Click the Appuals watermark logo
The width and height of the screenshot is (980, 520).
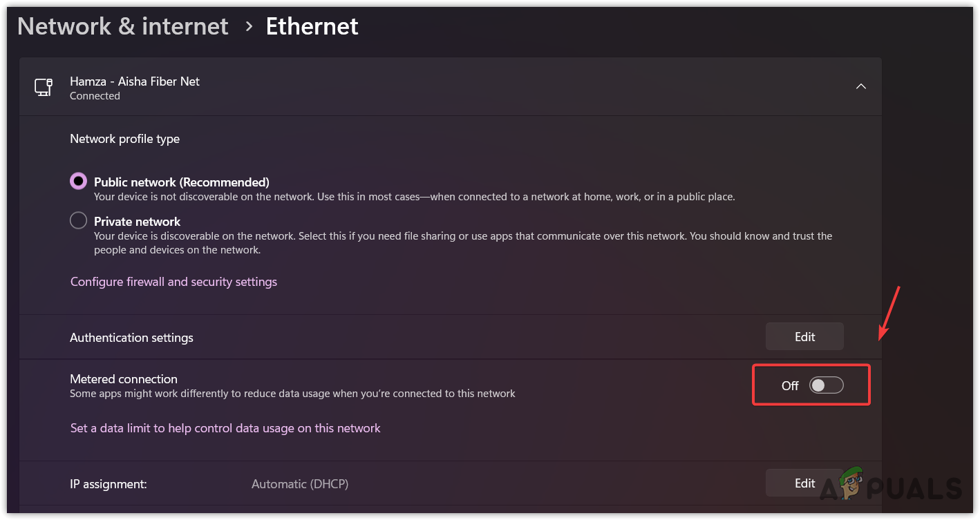pyautogui.click(x=892, y=485)
